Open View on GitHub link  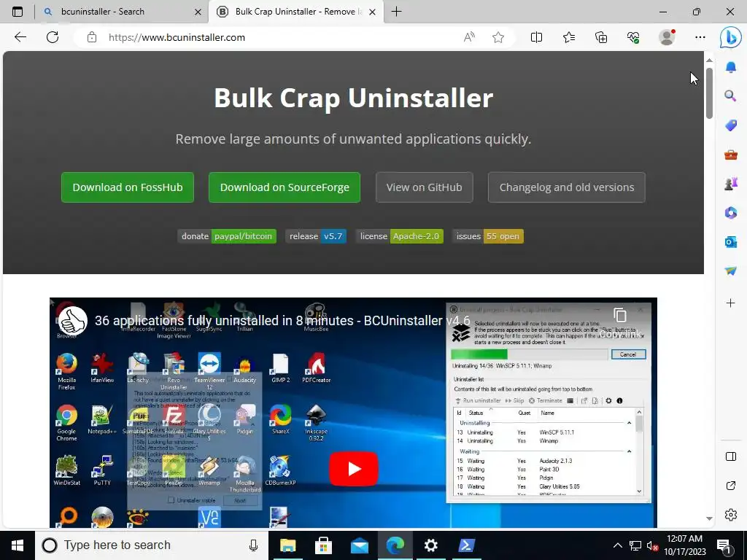tap(425, 187)
